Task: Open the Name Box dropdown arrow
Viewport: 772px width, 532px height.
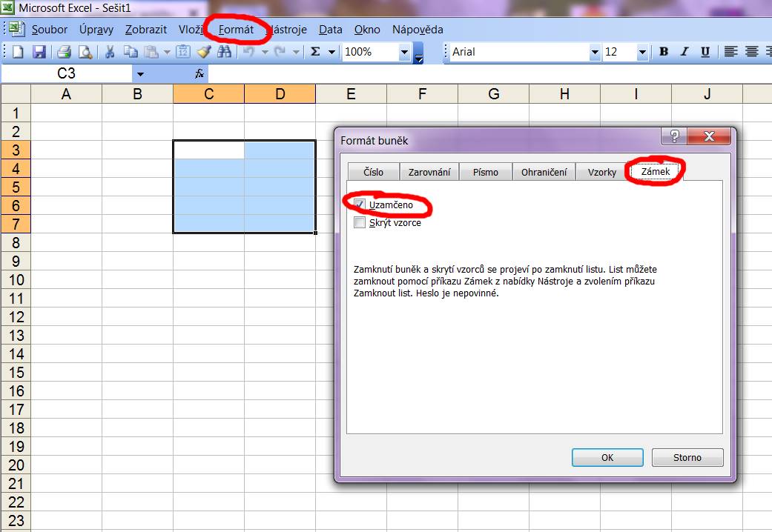Action: pyautogui.click(x=140, y=74)
